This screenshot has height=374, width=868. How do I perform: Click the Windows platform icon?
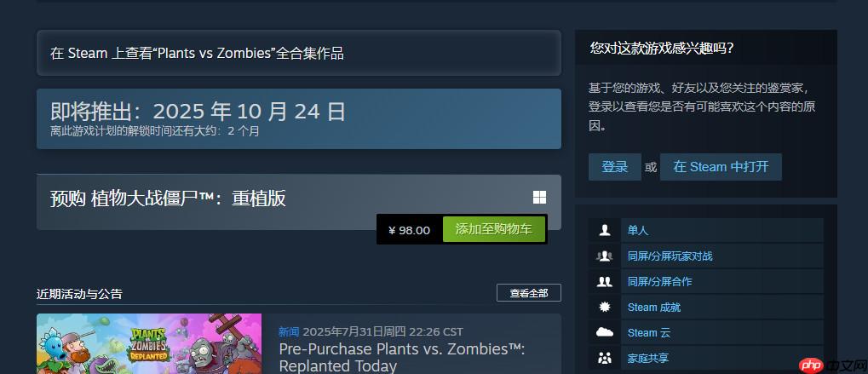(x=539, y=198)
